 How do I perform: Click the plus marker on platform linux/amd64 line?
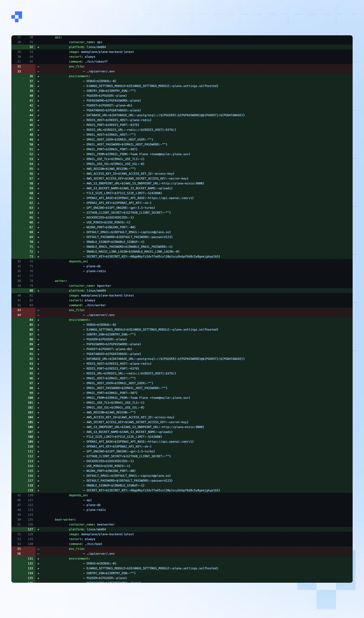(38, 47)
